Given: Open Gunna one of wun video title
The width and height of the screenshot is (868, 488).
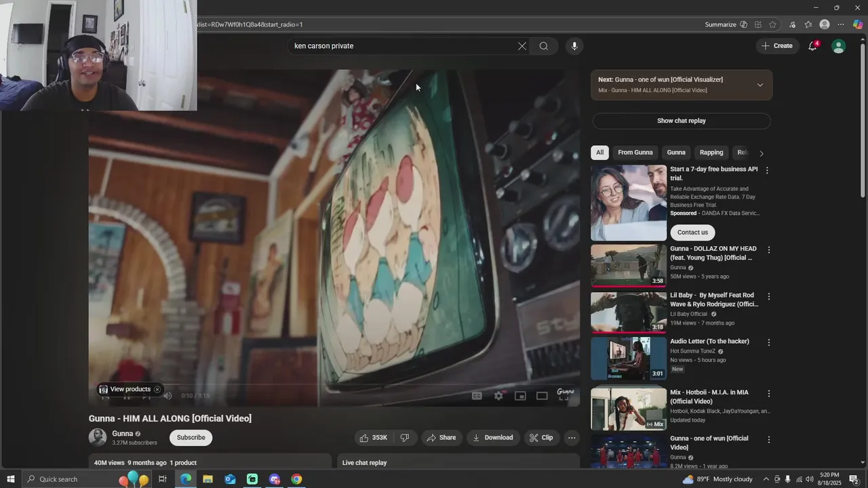Looking at the screenshot, I should point(709,443).
